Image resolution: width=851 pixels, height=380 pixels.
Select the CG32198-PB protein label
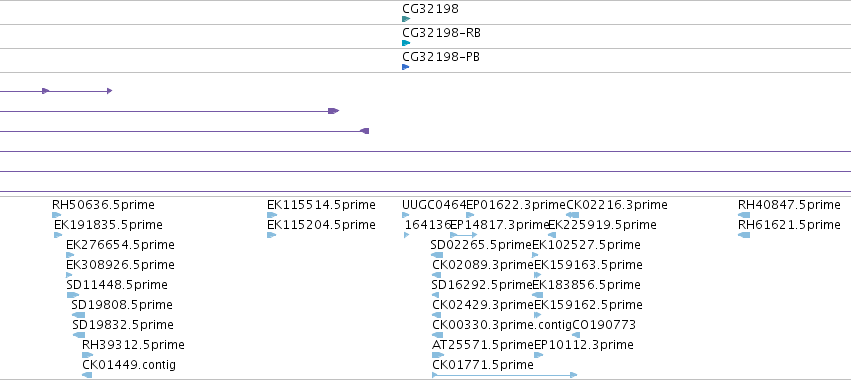pos(441,57)
